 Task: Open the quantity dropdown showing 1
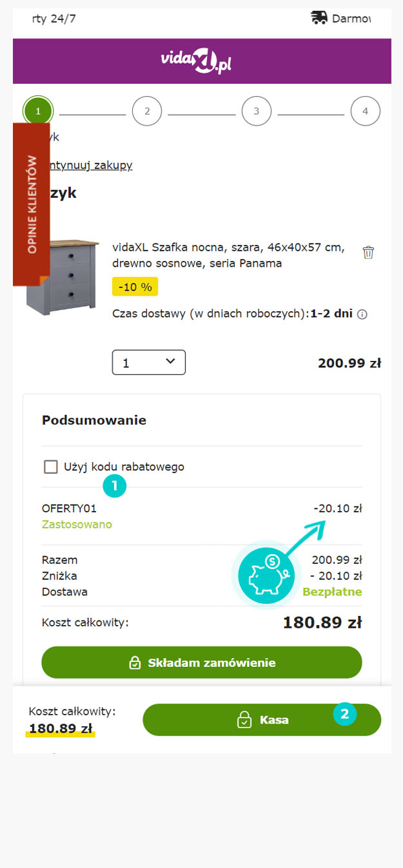click(149, 362)
